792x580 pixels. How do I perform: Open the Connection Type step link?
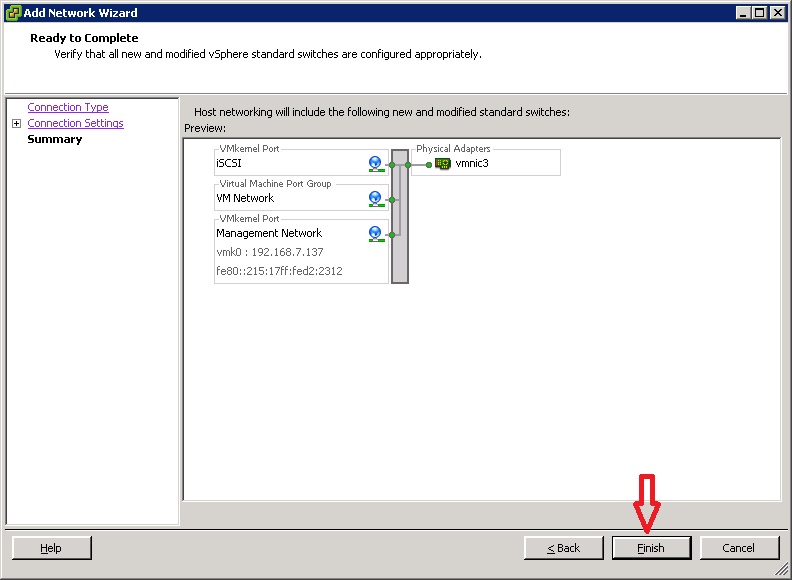[x=68, y=107]
